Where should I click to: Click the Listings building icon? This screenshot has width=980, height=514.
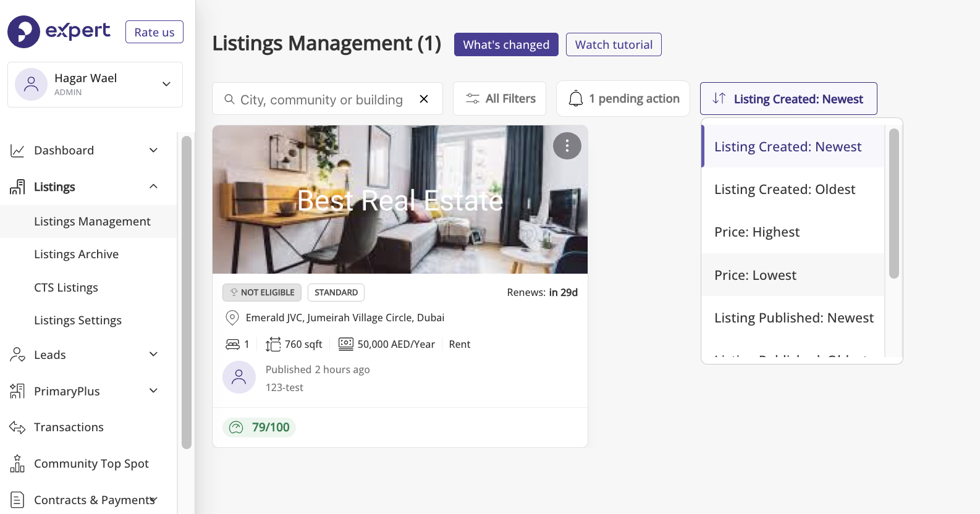click(x=17, y=187)
